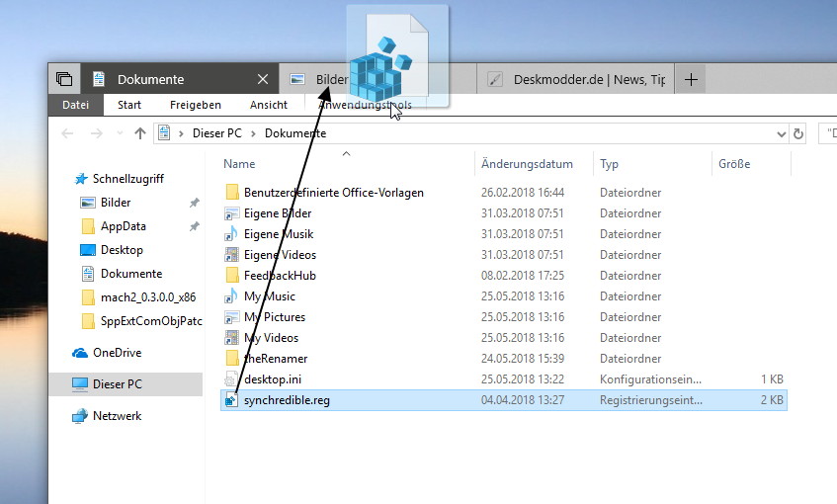Click pin icon next to AppData

[x=195, y=226]
